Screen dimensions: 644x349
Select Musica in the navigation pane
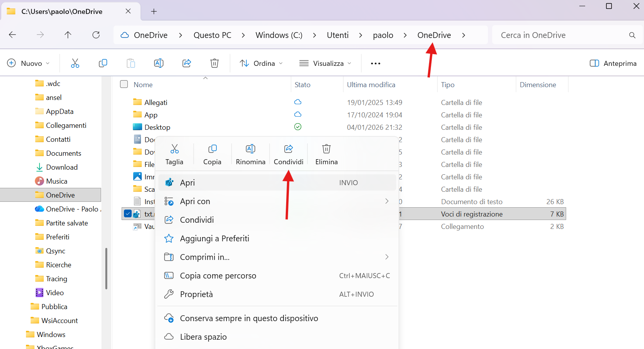click(x=51, y=181)
